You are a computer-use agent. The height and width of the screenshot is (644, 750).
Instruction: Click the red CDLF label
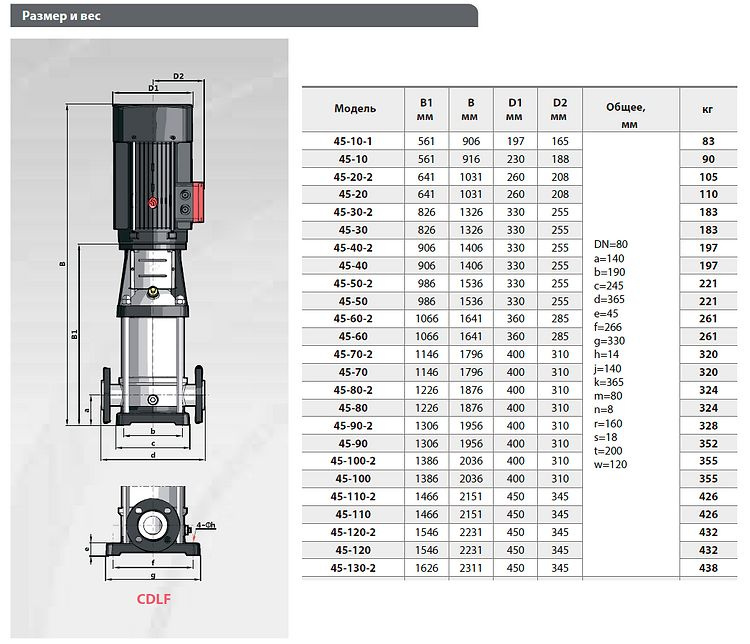tap(154, 601)
